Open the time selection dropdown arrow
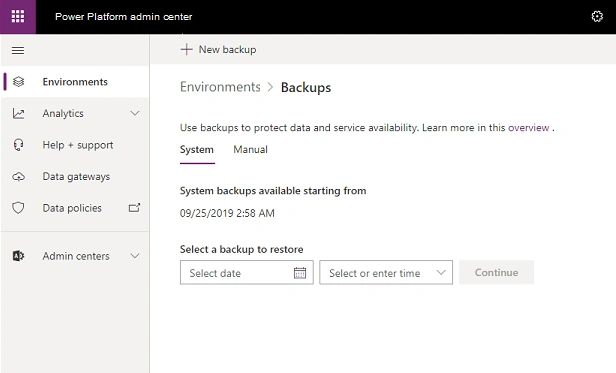Screen dimensions: 616x373 click(x=441, y=272)
